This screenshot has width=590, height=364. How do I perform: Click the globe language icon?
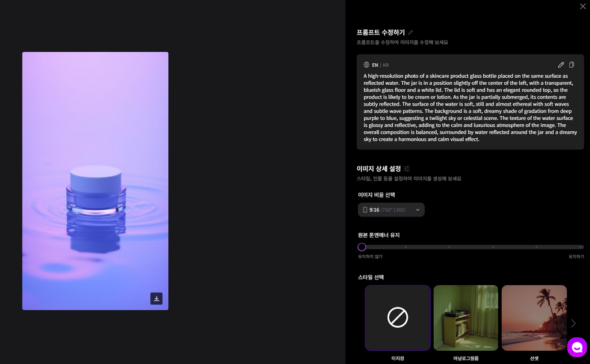(366, 65)
